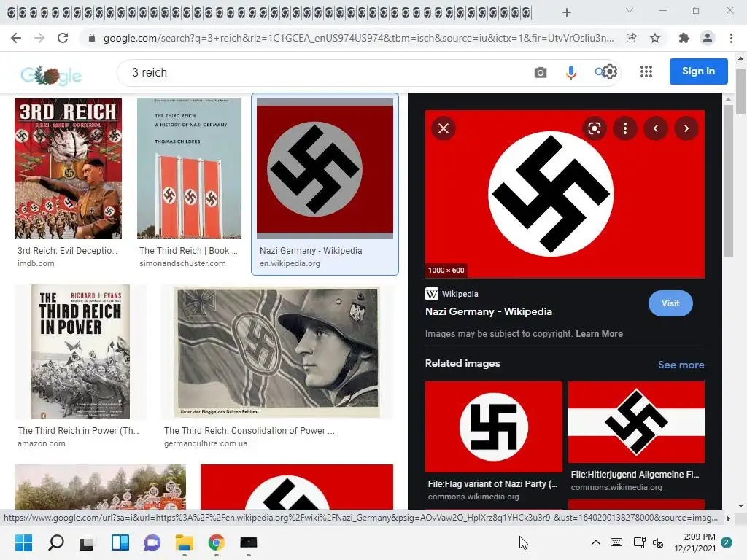Click the Google logo

pos(51,75)
